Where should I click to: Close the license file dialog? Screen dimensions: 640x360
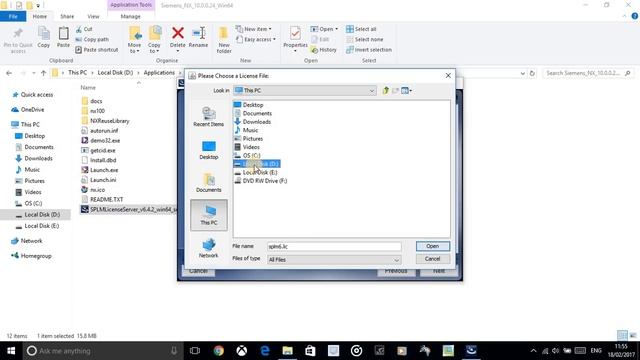pos(448,76)
